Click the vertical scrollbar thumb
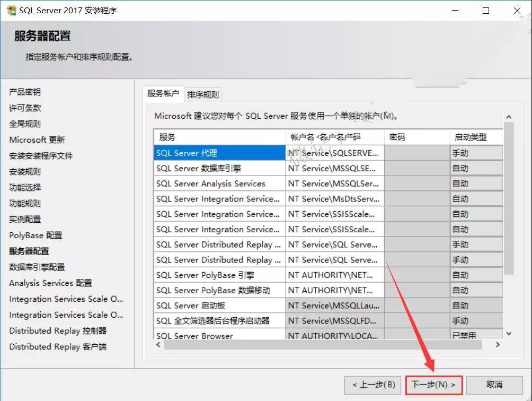The height and width of the screenshot is (401, 532). click(x=509, y=198)
